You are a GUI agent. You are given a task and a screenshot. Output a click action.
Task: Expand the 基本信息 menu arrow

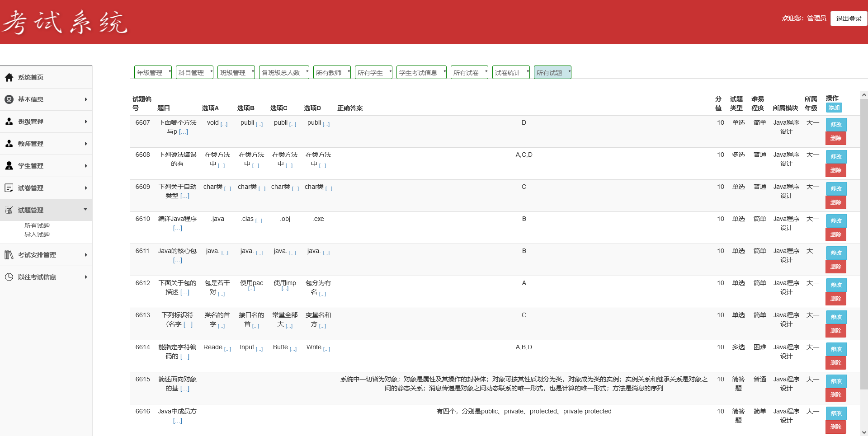pos(86,99)
